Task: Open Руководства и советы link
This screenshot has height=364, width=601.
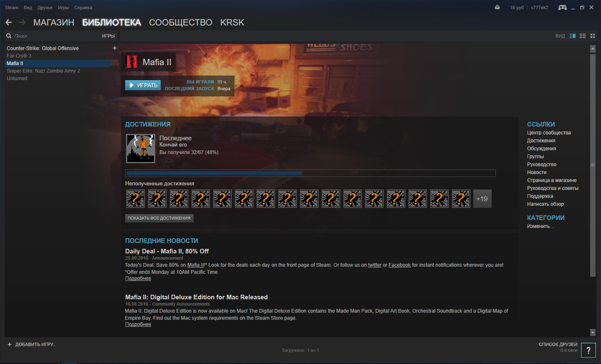Action: pyautogui.click(x=553, y=188)
